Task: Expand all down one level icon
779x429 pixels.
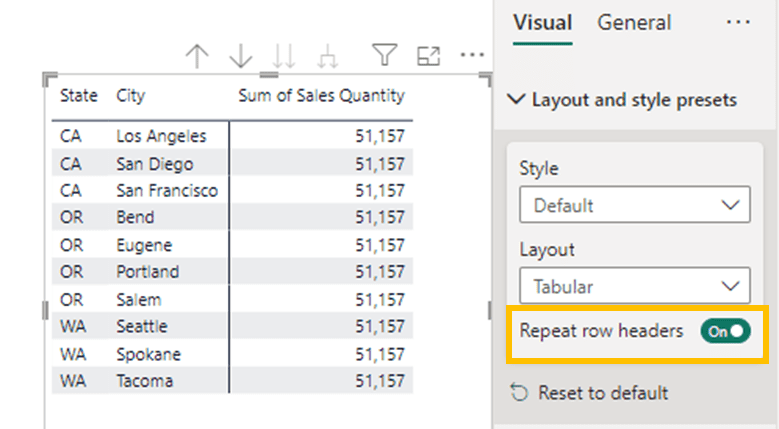Action: tap(325, 57)
